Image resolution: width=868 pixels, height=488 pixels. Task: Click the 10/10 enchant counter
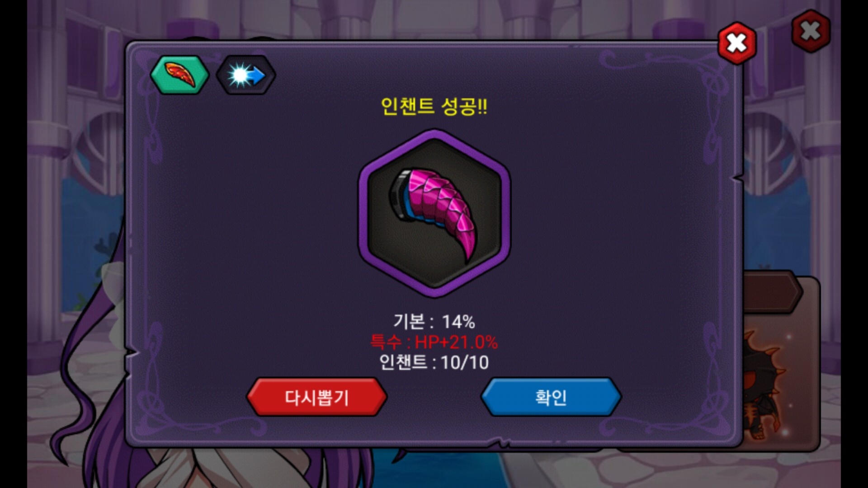(x=465, y=363)
